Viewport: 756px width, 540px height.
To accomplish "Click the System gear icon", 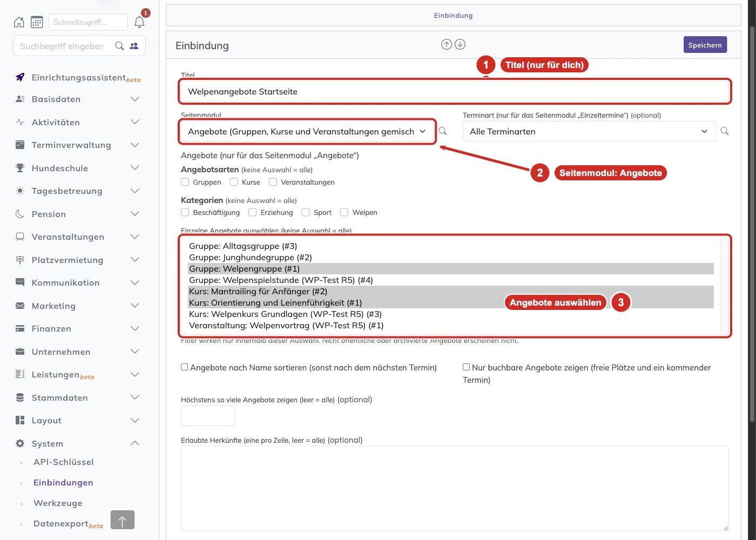I will [20, 443].
